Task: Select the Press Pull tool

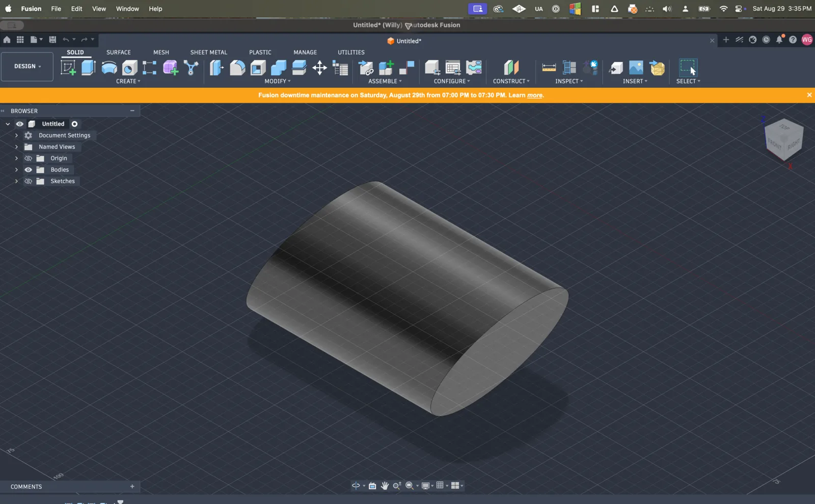Action: coord(216,67)
